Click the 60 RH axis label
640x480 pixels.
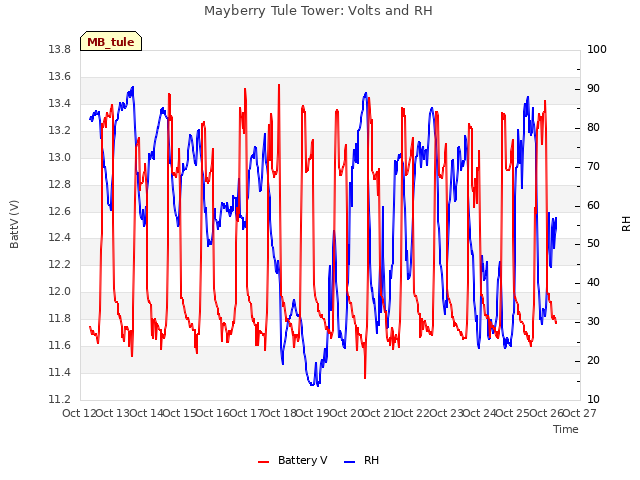tap(593, 205)
